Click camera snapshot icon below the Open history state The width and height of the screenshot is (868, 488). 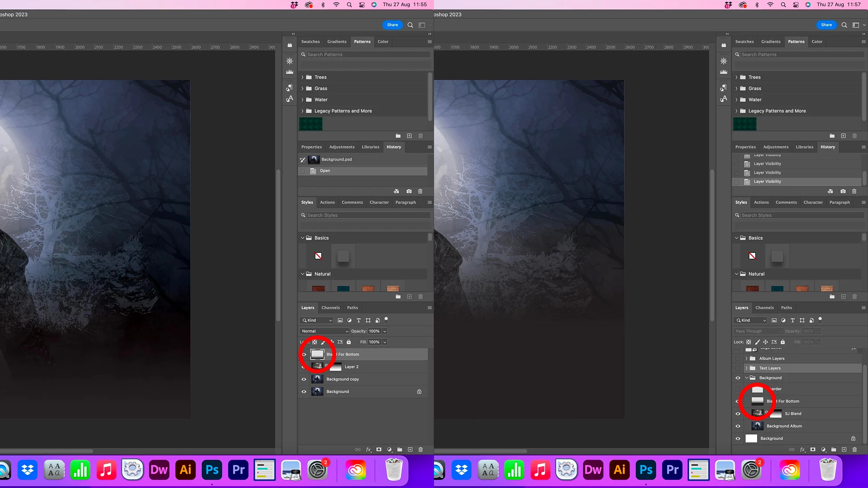coord(409,191)
